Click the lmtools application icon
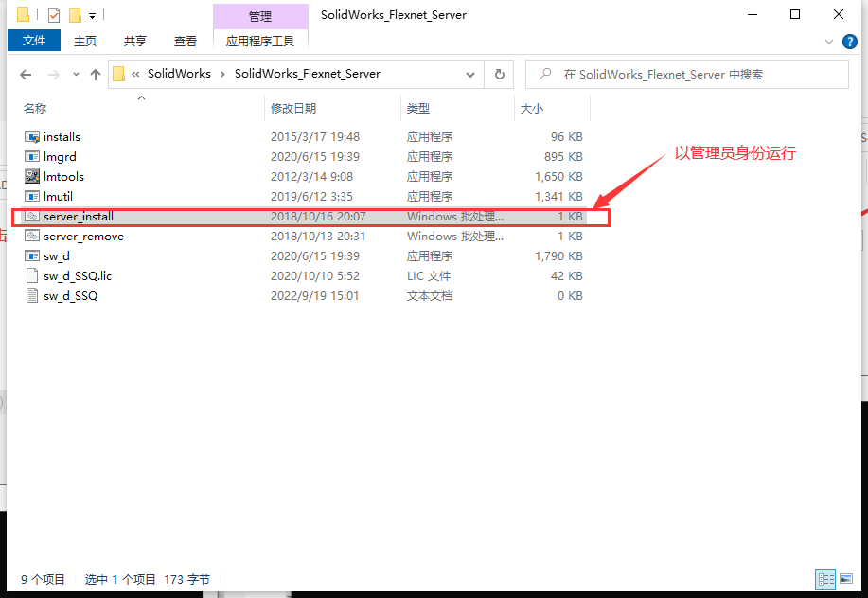 32,177
